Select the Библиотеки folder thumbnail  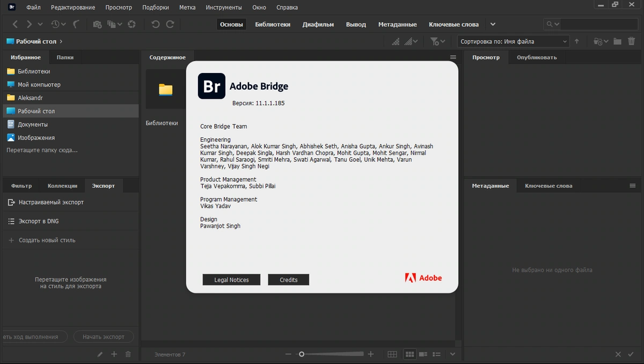pyautogui.click(x=166, y=90)
